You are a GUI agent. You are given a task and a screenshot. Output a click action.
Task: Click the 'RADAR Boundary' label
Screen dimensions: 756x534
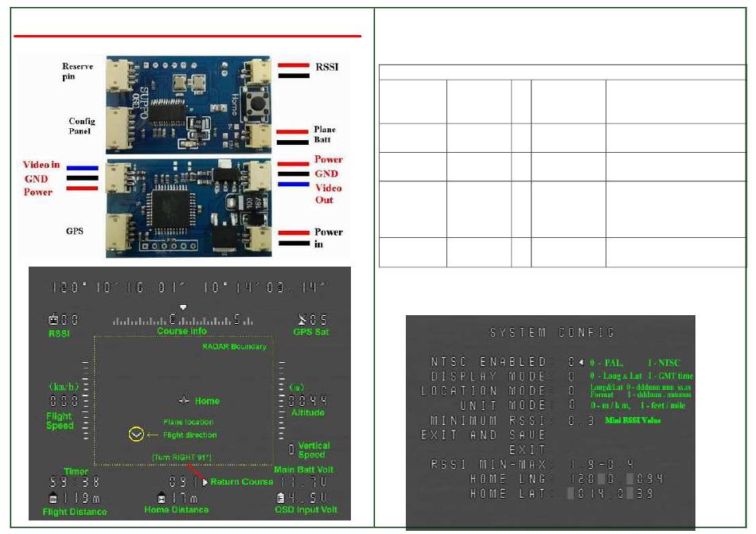coord(234,346)
